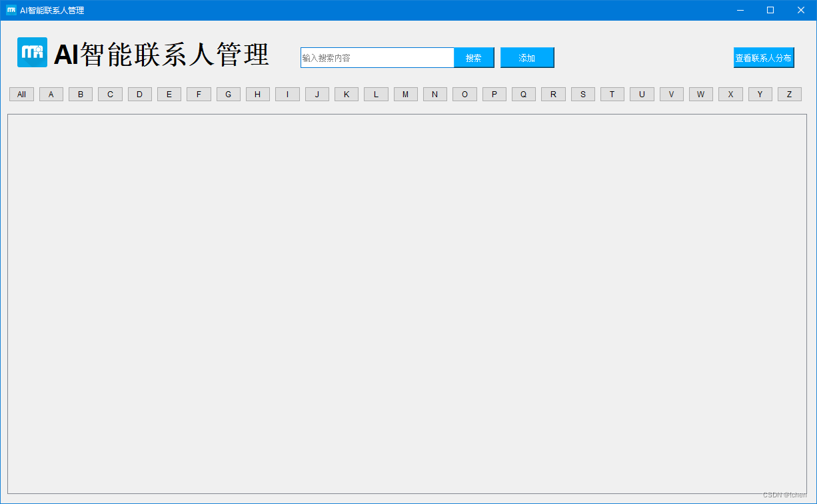Filter contacts by letter P
817x504 pixels.
click(x=494, y=95)
